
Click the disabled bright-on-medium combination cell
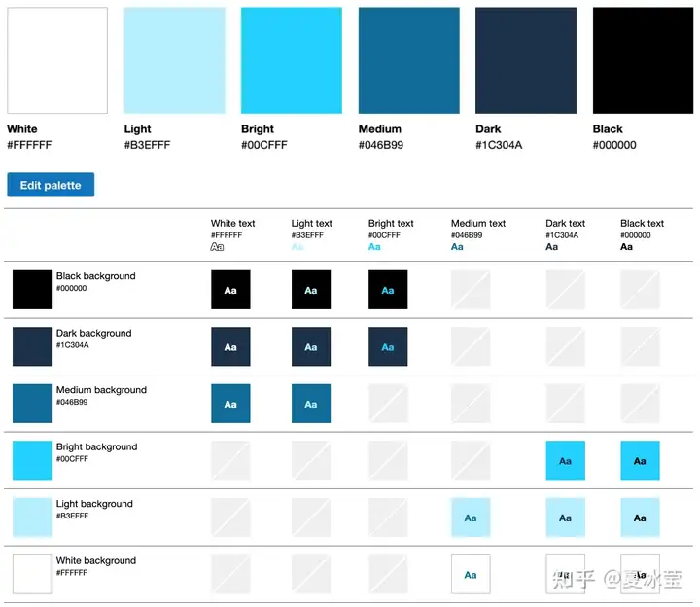[388, 404]
